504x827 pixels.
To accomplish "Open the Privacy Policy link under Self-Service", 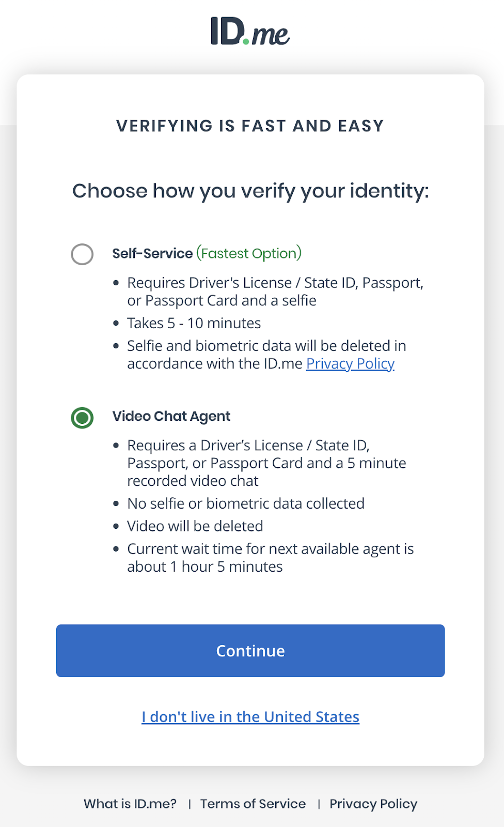I will pyautogui.click(x=350, y=363).
